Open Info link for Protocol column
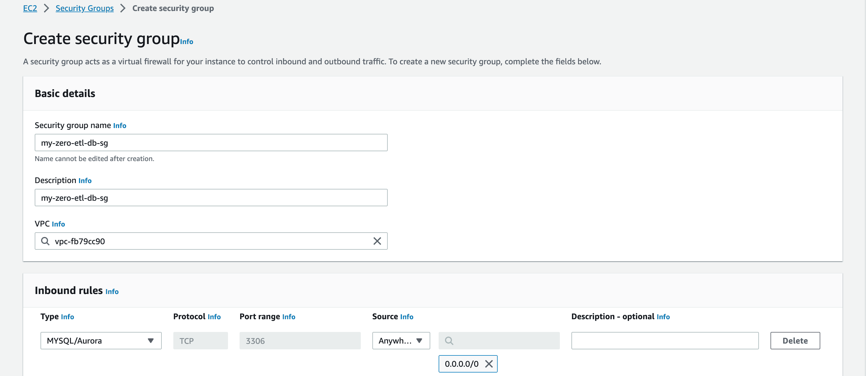The height and width of the screenshot is (376, 868). click(214, 317)
